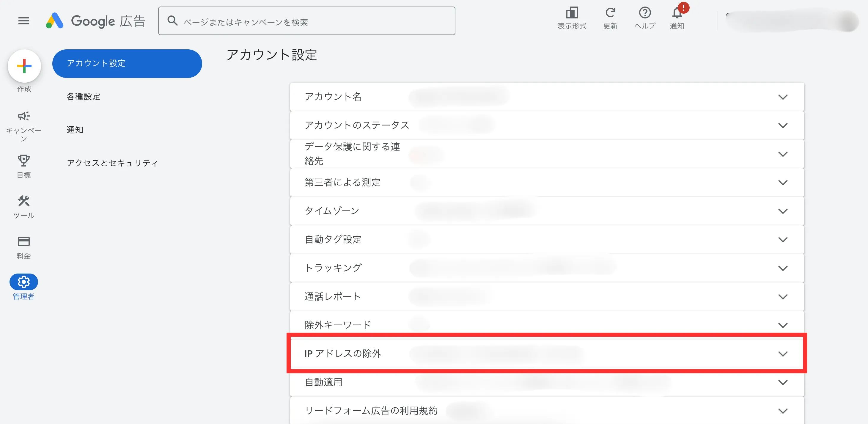Expand the アカウント名 section chevron
Image resolution: width=868 pixels, height=424 pixels.
pos(782,97)
